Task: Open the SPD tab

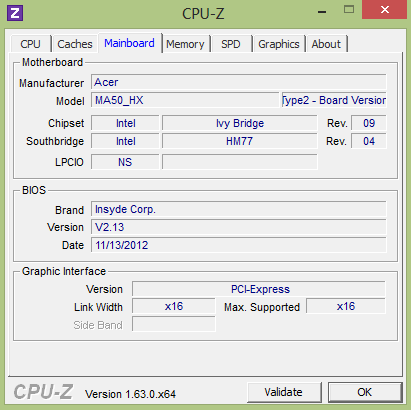Action: 231,44
